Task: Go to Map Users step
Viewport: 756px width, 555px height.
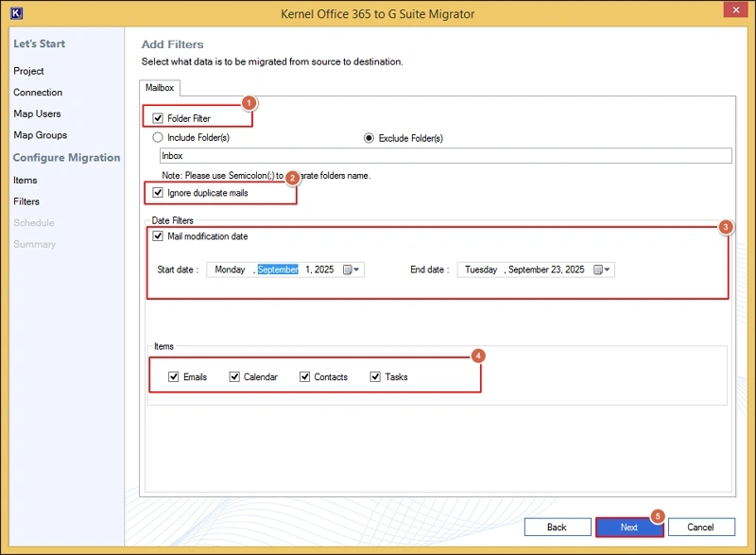Action: coord(37,113)
